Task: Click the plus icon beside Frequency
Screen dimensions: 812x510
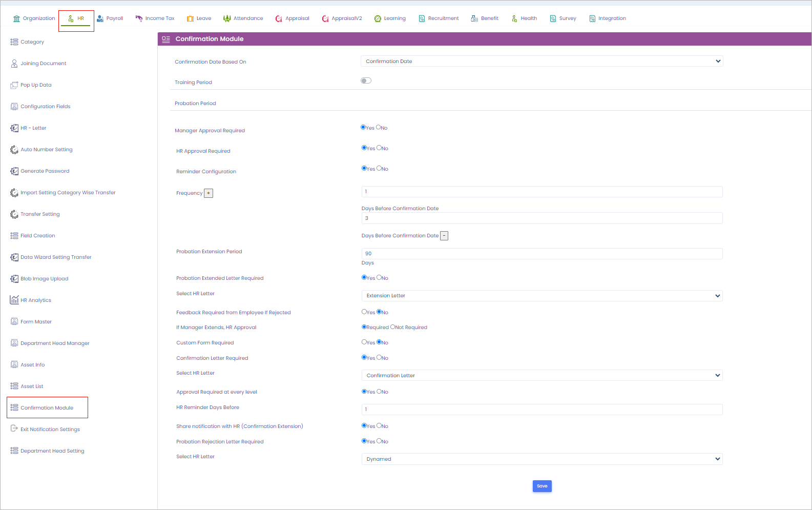Action: [209, 193]
